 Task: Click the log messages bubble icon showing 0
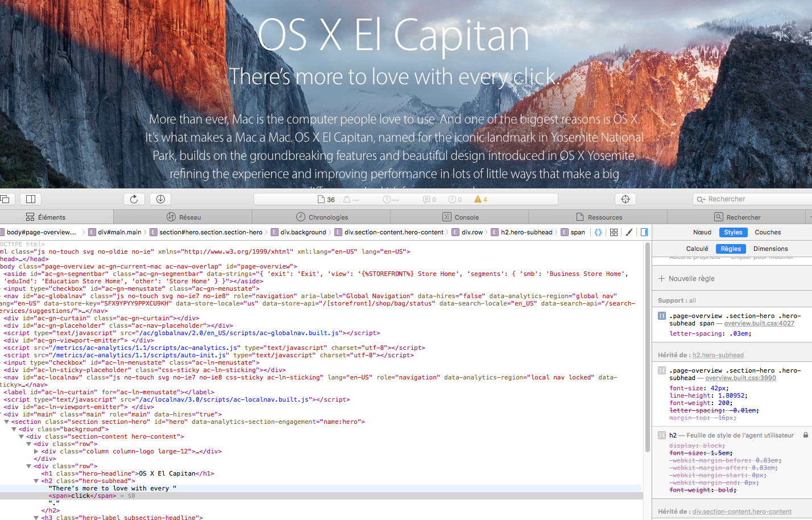(x=426, y=200)
